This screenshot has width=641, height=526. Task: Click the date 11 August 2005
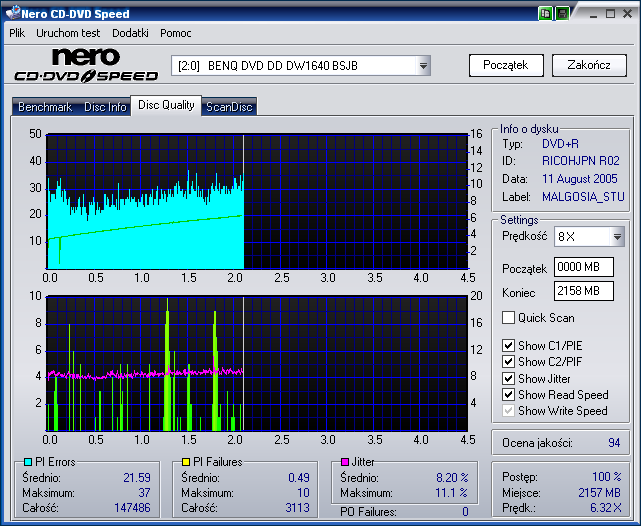[x=580, y=179]
